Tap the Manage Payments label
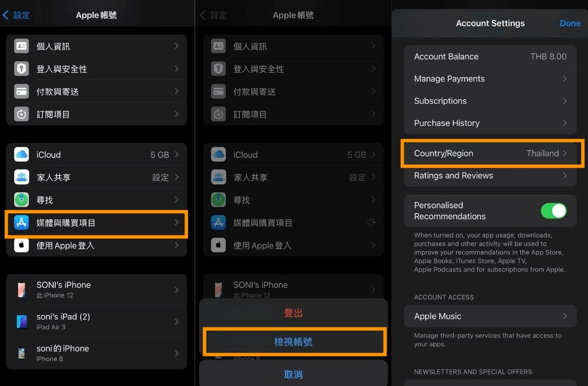 tap(449, 79)
